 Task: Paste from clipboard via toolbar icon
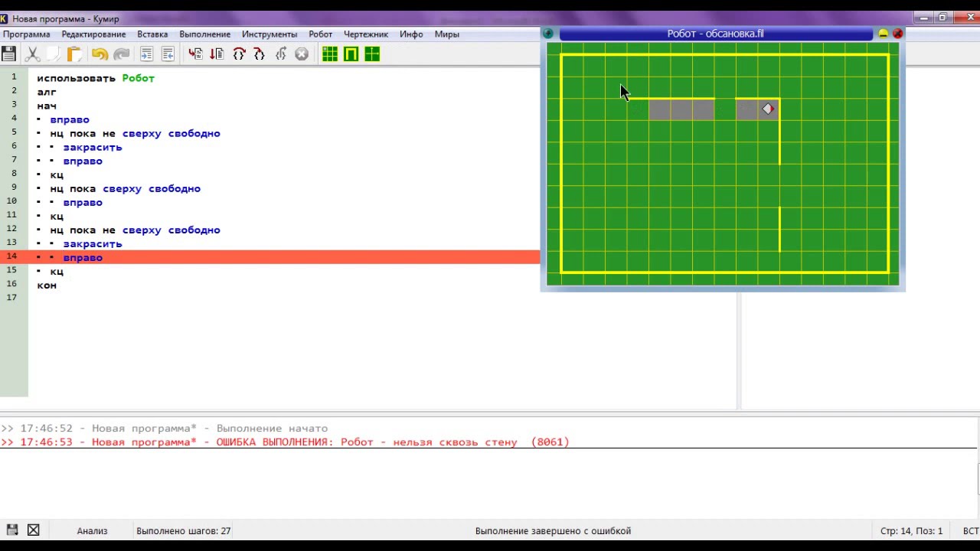(73, 54)
